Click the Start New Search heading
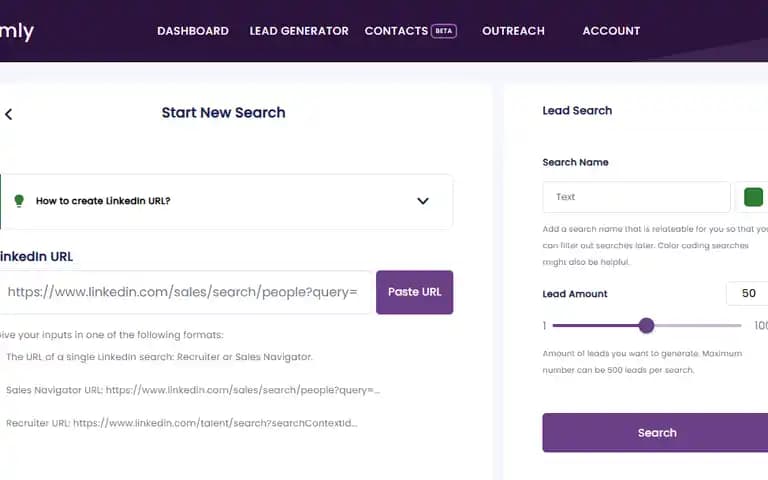768x480 pixels. [223, 113]
